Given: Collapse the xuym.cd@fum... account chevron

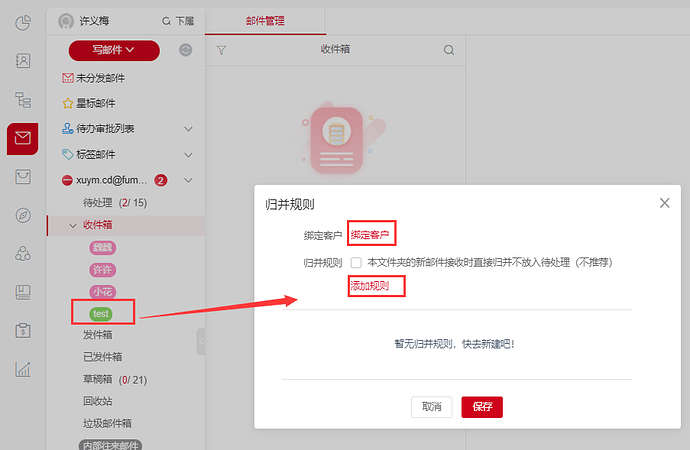Looking at the screenshot, I should (x=188, y=181).
